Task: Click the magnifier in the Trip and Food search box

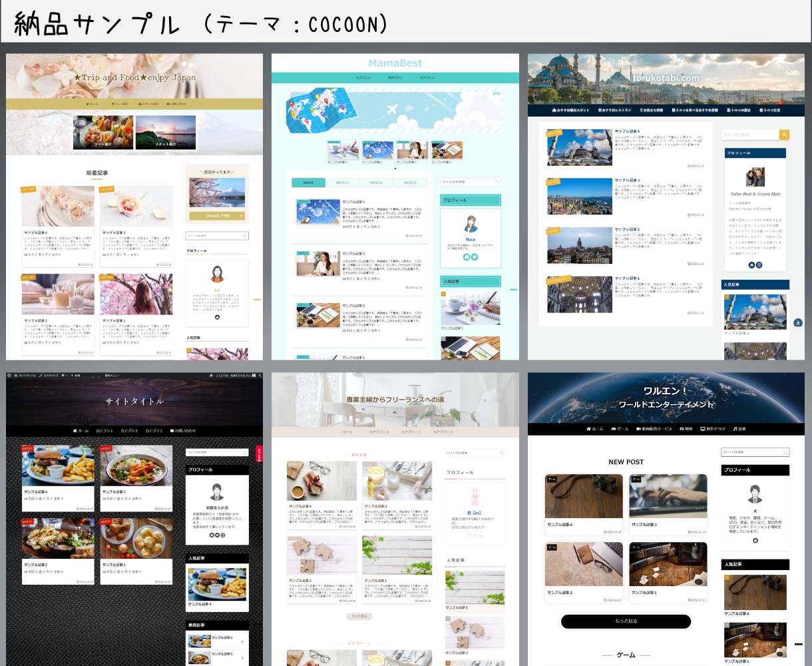Action: pos(245,236)
